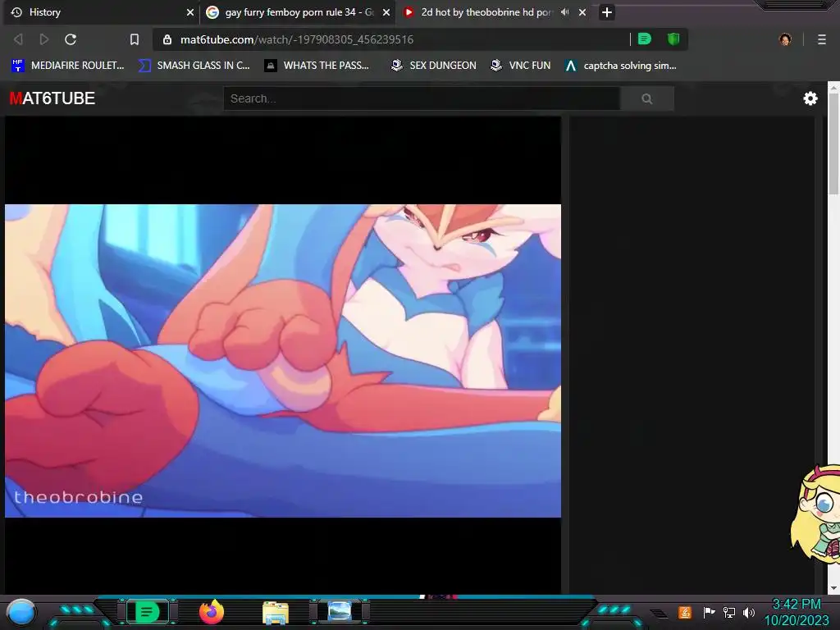
Task: Focus the site Search... field
Action: [422, 98]
